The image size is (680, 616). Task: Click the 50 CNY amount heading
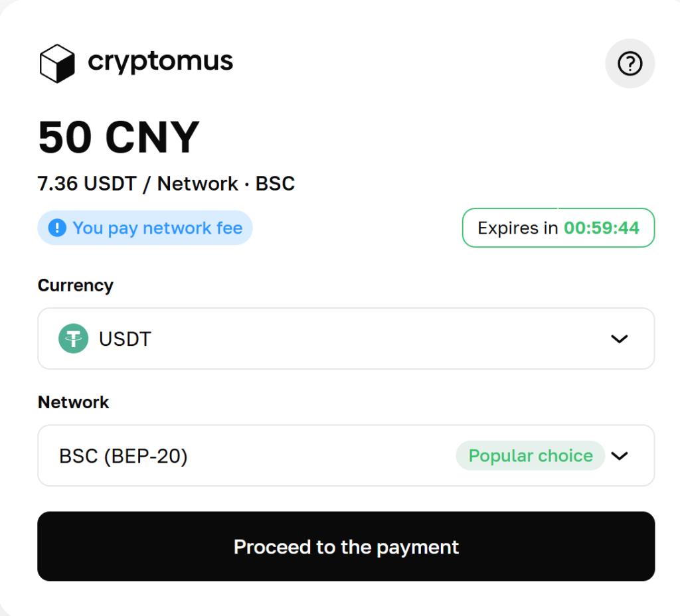[118, 137]
